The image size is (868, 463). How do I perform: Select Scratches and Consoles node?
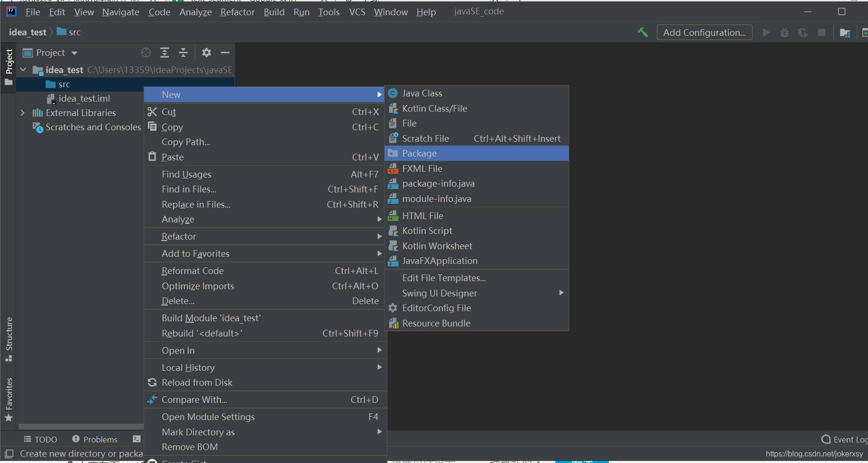point(87,127)
